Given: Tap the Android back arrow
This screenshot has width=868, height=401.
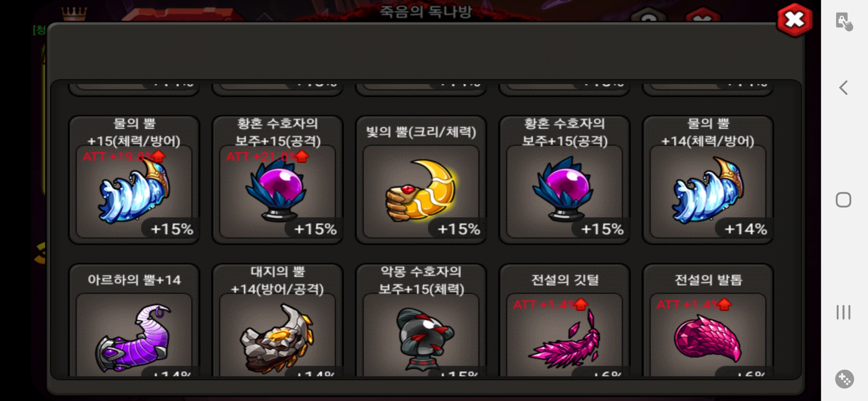Looking at the screenshot, I should (x=844, y=88).
